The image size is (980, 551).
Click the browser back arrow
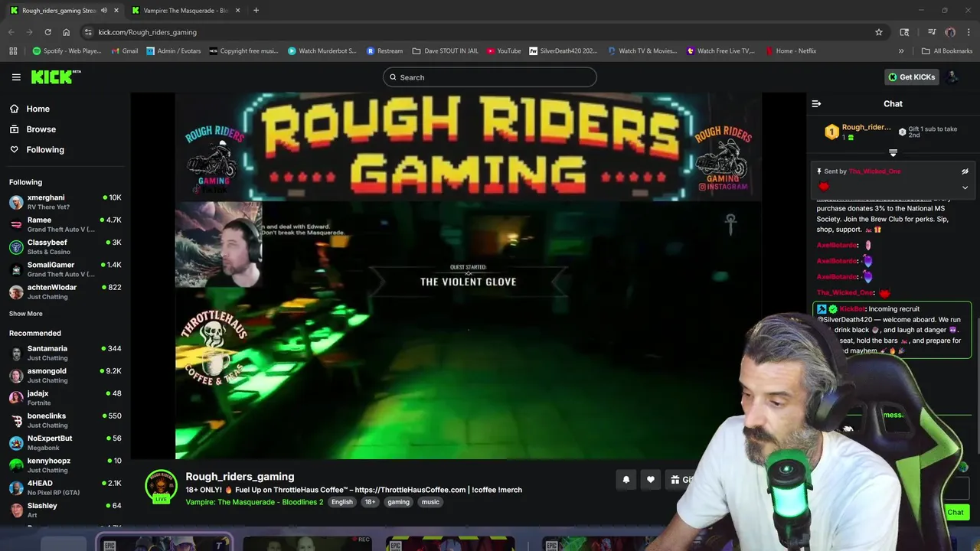pyautogui.click(x=11, y=32)
